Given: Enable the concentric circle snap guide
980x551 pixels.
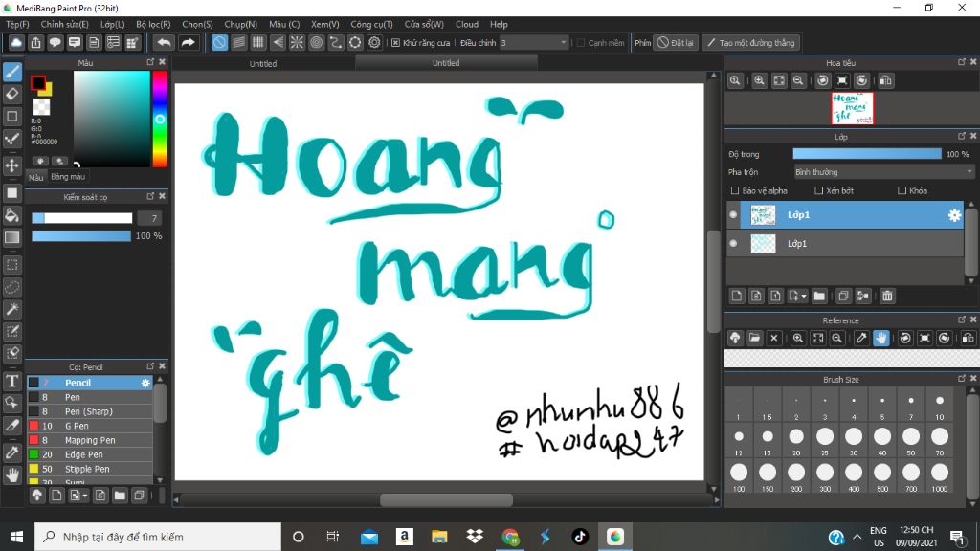Looking at the screenshot, I should pos(316,42).
